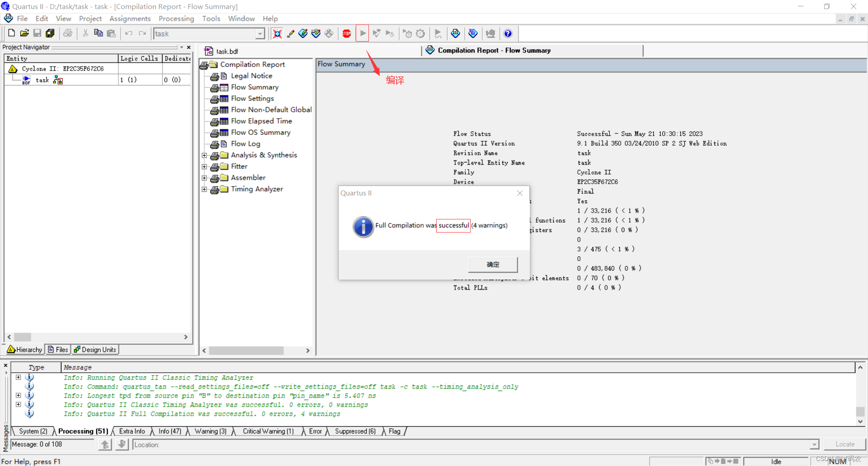Click the Help question mark toolbar icon
The width and height of the screenshot is (868, 466).
(x=508, y=33)
